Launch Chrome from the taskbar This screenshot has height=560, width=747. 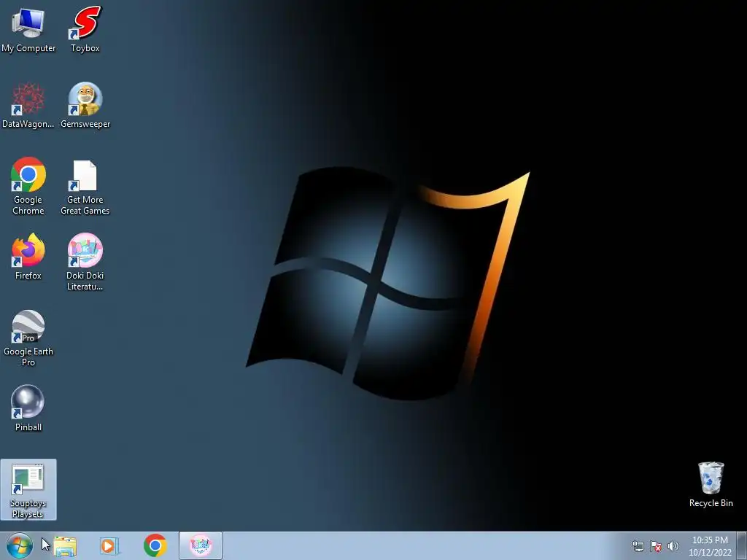(x=155, y=545)
